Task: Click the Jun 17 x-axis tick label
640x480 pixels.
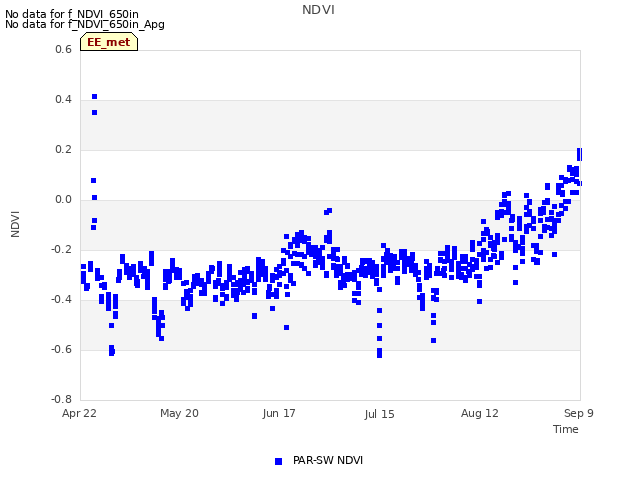Action: 279,413
